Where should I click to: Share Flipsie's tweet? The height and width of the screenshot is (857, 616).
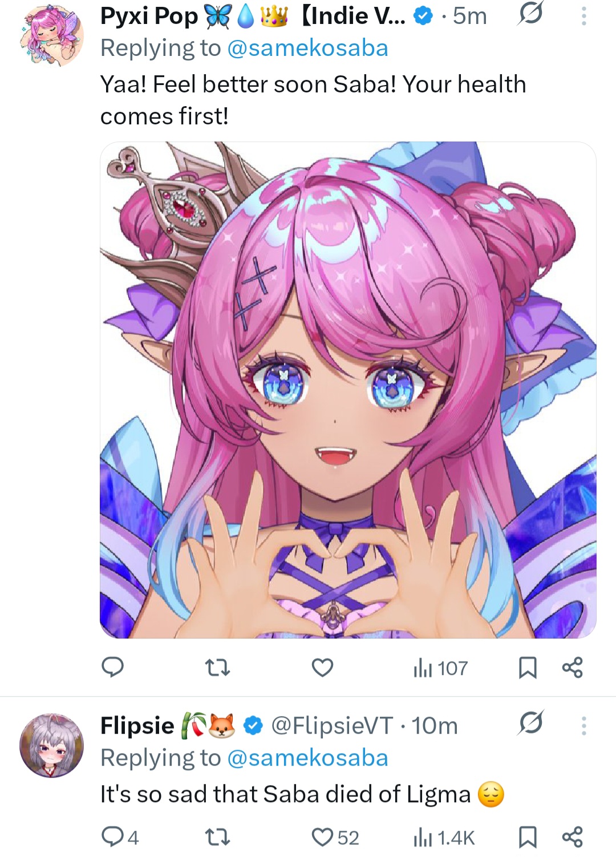click(572, 837)
